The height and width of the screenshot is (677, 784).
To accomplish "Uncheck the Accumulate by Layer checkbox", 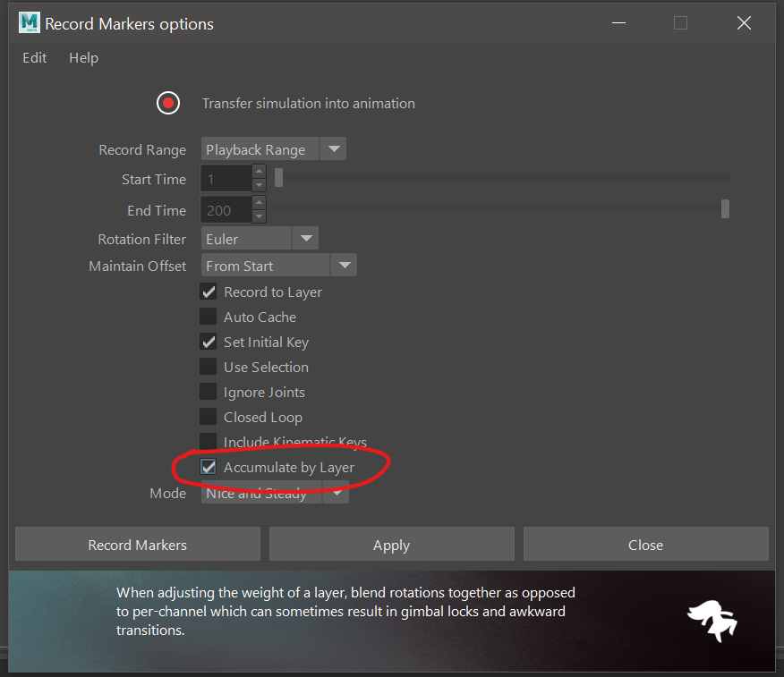I will point(209,467).
